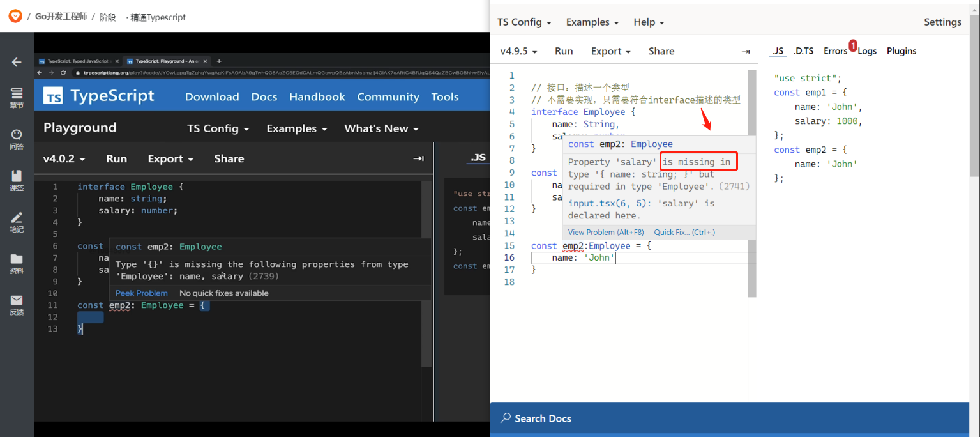The image size is (980, 437).
Task: Open Examples dropdown in right playground
Action: pyautogui.click(x=592, y=22)
